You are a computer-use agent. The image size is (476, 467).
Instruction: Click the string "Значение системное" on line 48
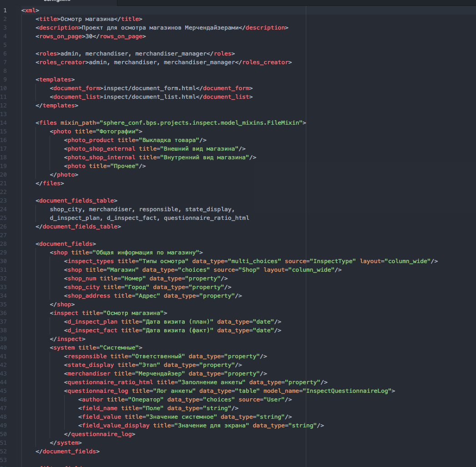coord(182,417)
